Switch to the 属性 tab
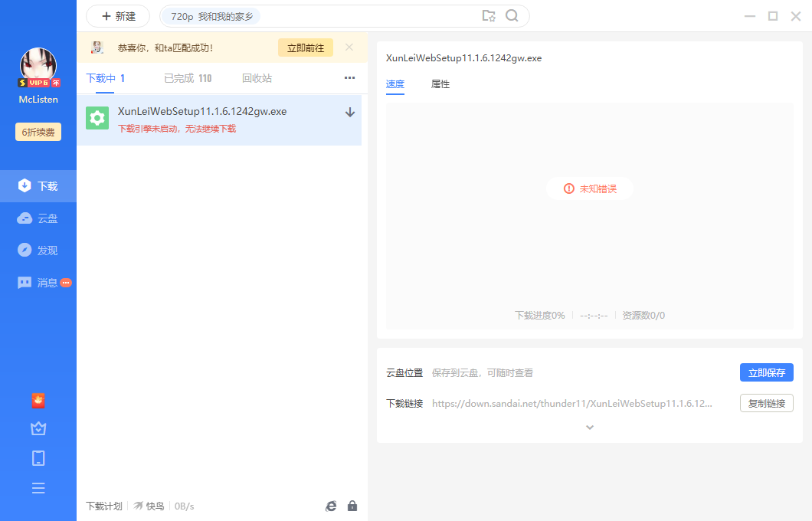The width and height of the screenshot is (812, 521). (x=440, y=84)
